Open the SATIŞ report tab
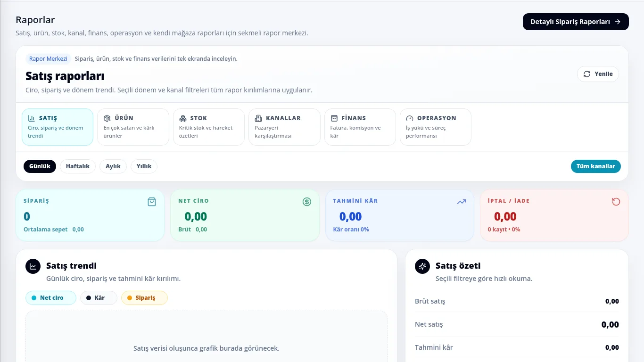644x362 pixels. [x=58, y=127]
